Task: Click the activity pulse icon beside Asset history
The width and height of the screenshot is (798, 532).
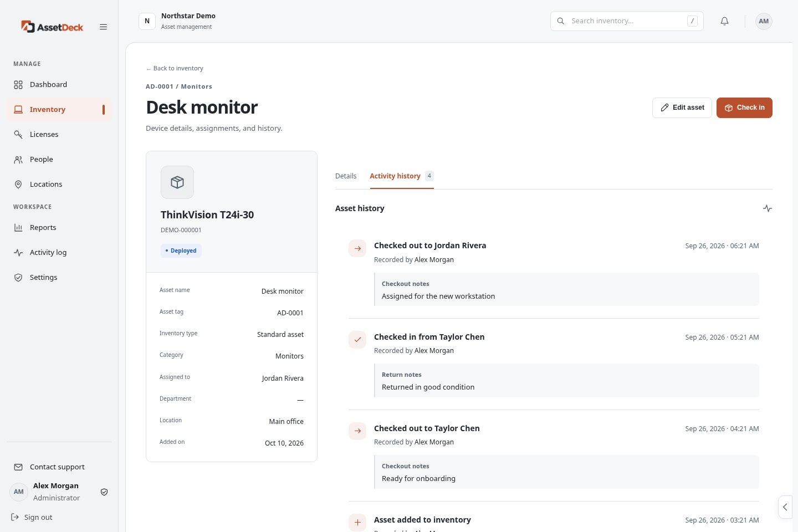Action: pyautogui.click(x=768, y=208)
